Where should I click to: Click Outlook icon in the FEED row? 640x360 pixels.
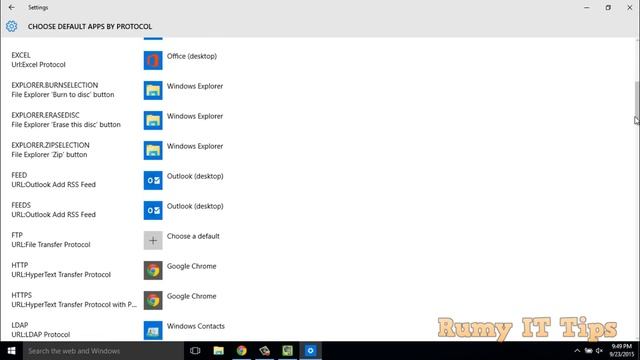pyautogui.click(x=153, y=180)
